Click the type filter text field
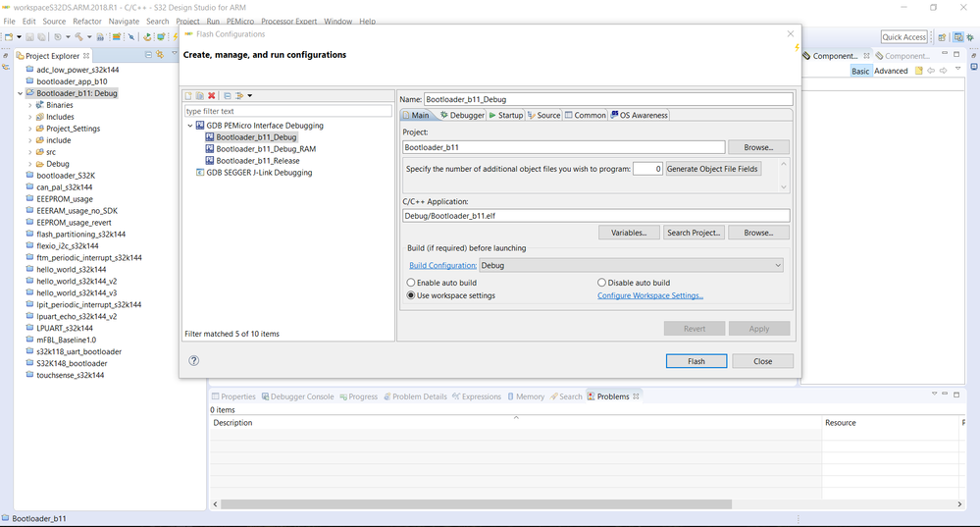Screen dimensions: 980x527 288,111
